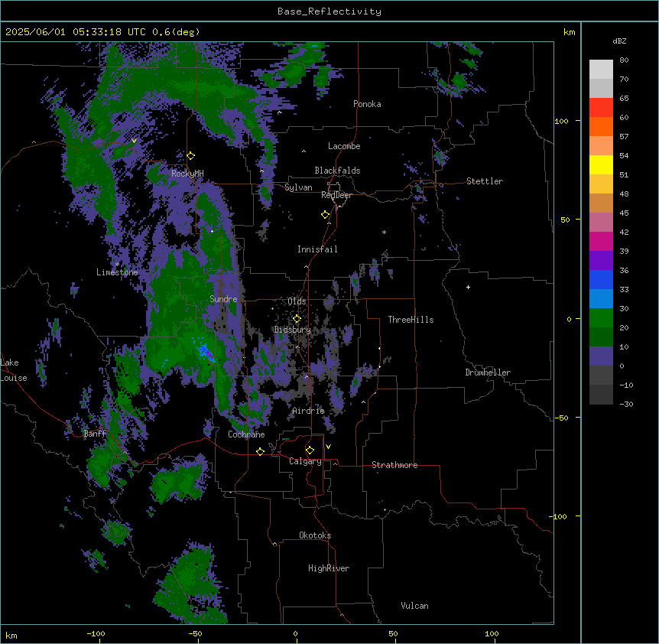Click the Limestone label

(x=117, y=272)
